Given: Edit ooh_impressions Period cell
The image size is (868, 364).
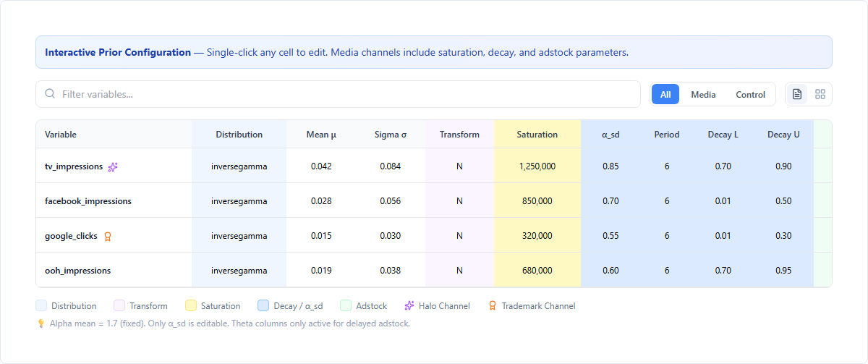Looking at the screenshot, I should (667, 271).
